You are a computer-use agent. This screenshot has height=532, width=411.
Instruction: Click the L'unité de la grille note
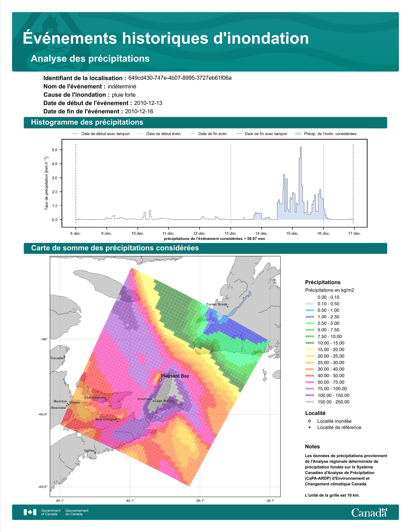click(332, 495)
